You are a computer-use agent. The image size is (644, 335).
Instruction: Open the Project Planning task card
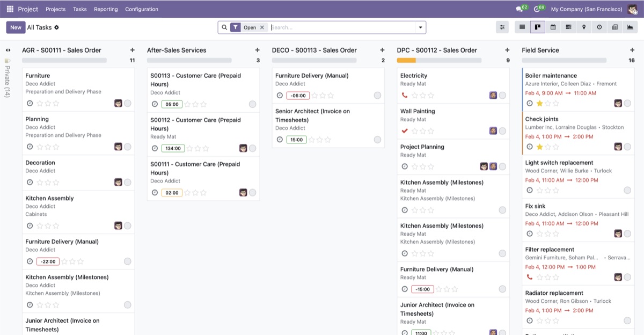[453, 157]
